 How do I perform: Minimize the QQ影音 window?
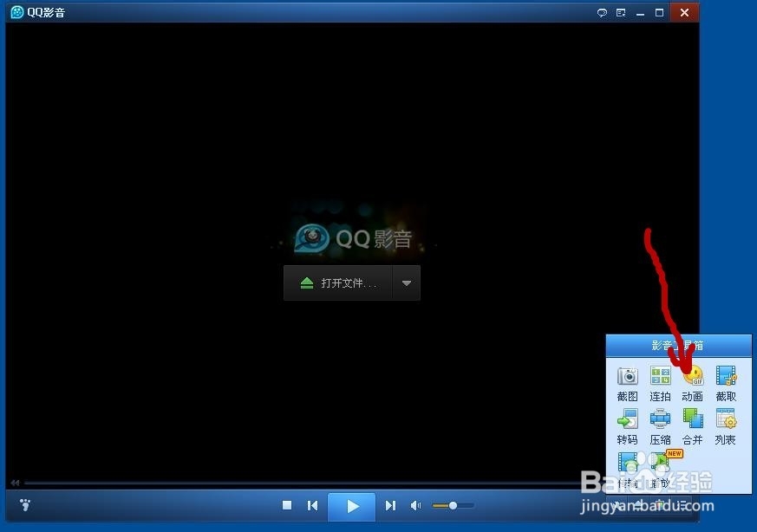[x=640, y=13]
